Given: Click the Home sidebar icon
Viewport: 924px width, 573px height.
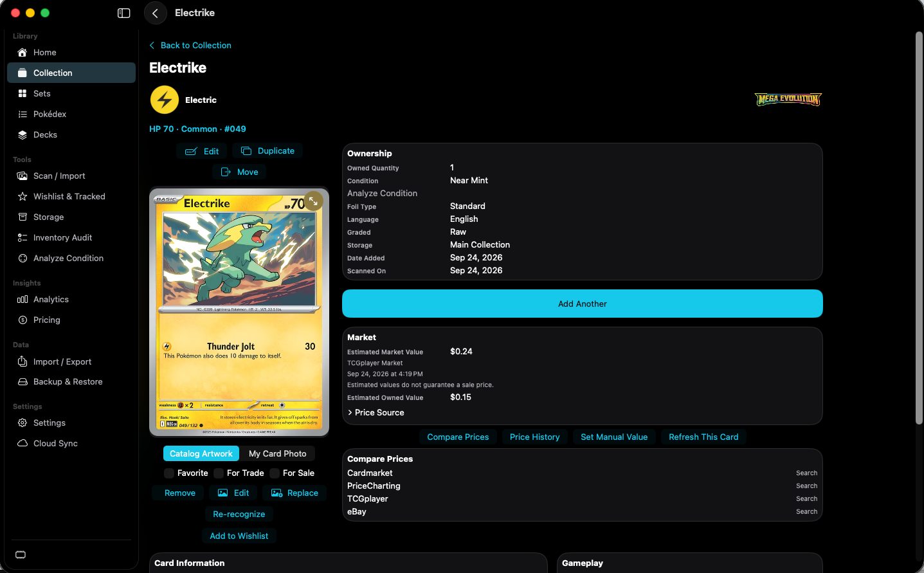Looking at the screenshot, I should [23, 52].
